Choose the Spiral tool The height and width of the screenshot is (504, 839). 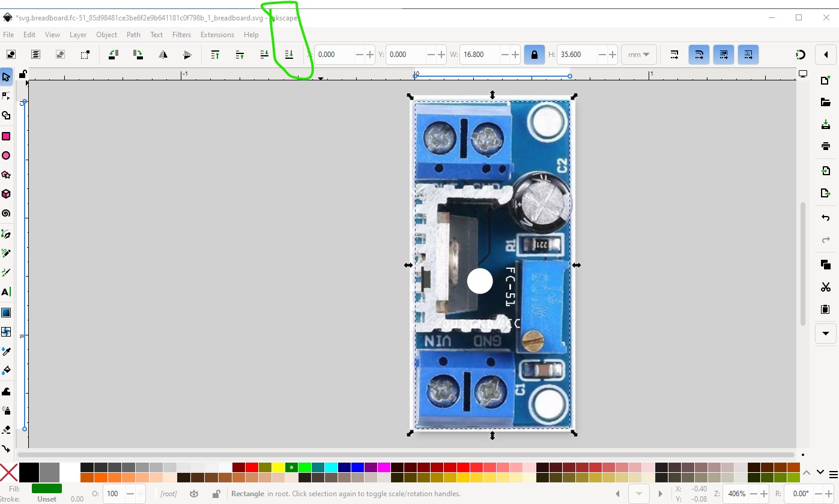[6, 213]
